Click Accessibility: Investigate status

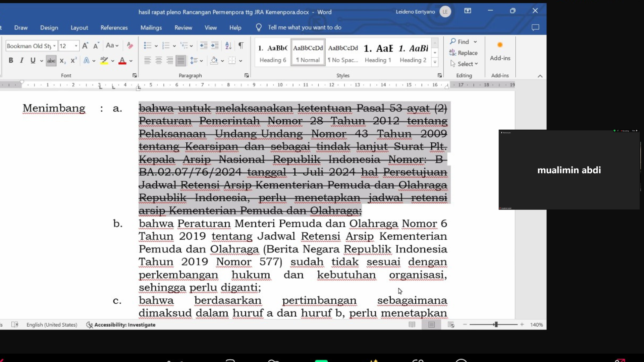pyautogui.click(x=121, y=324)
